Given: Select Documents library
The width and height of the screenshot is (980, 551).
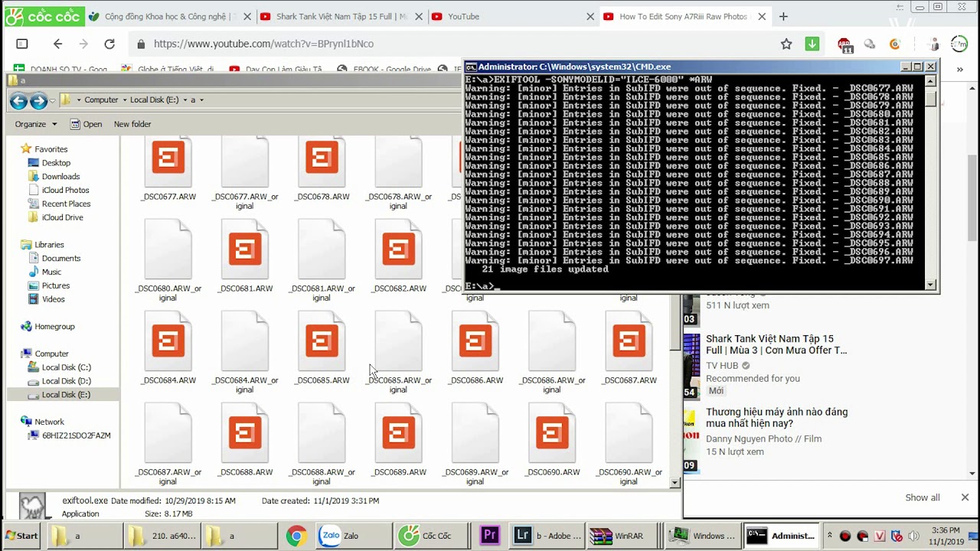Looking at the screenshot, I should (x=60, y=259).
